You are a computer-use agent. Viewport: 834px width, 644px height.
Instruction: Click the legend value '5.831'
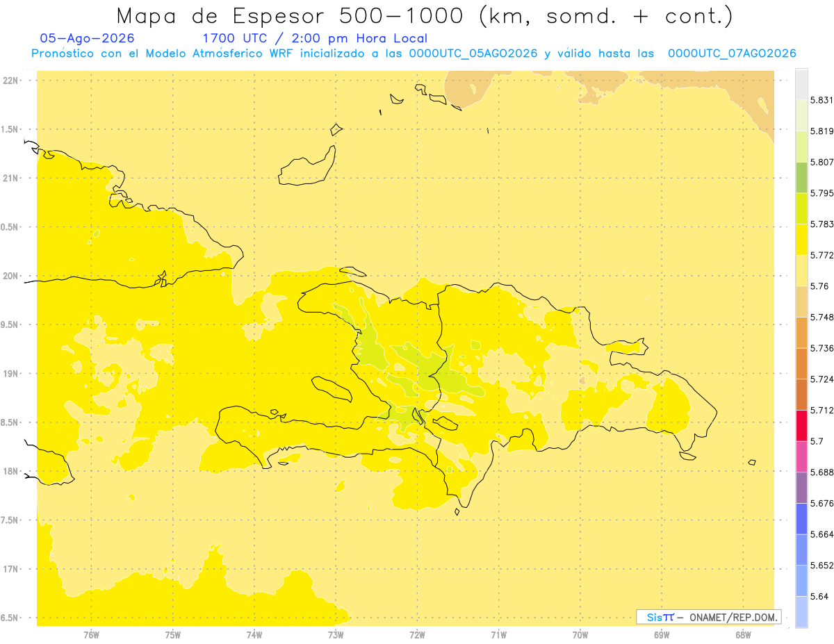click(x=821, y=100)
